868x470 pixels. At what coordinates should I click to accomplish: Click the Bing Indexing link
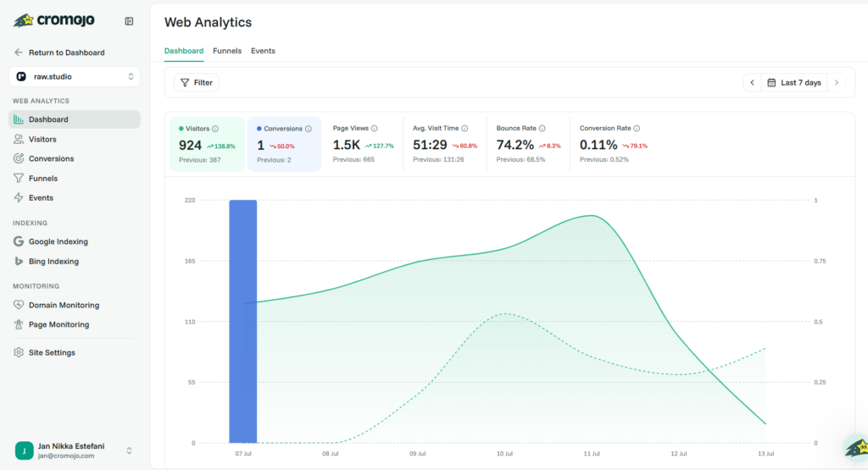pos(53,262)
